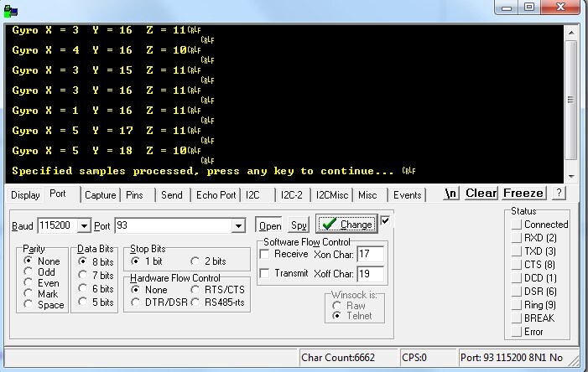This screenshot has height=372, width=588.
Task: Click the Connected status indicator
Action: [x=517, y=225]
